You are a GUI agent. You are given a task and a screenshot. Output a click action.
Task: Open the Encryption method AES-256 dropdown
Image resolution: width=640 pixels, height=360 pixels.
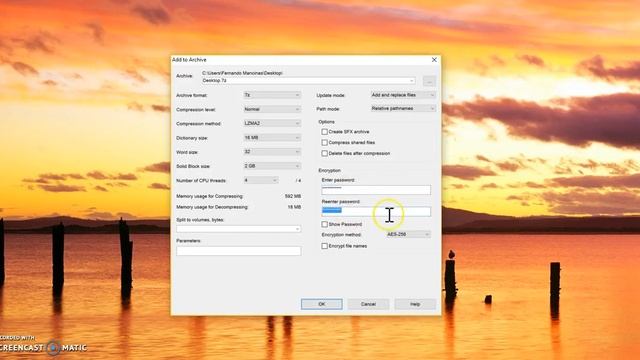(409, 235)
